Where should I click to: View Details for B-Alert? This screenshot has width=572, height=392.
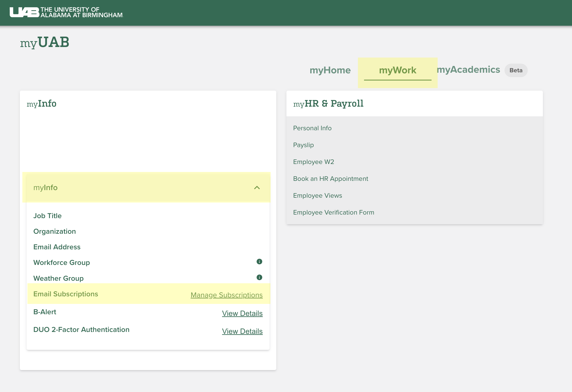point(242,313)
